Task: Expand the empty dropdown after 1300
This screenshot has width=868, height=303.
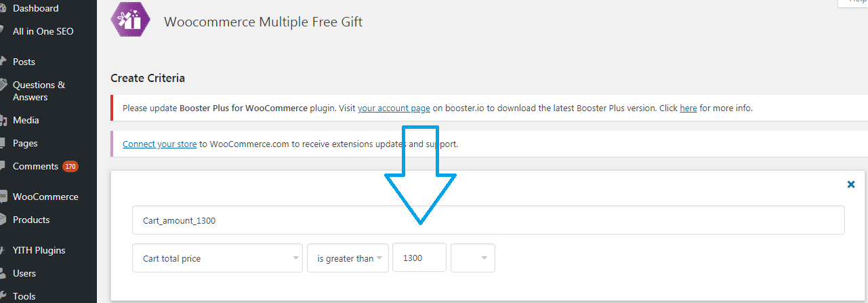Action: click(473, 258)
